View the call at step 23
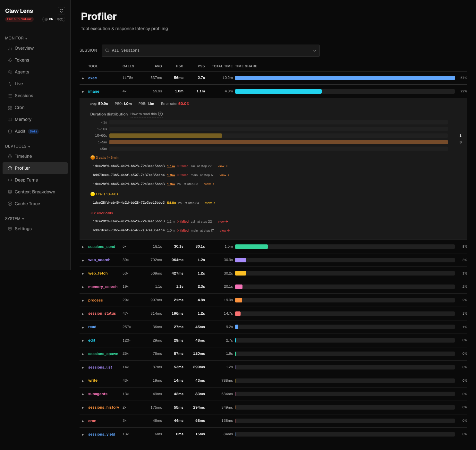Screen dimensions: 476x450 [x=209, y=184]
